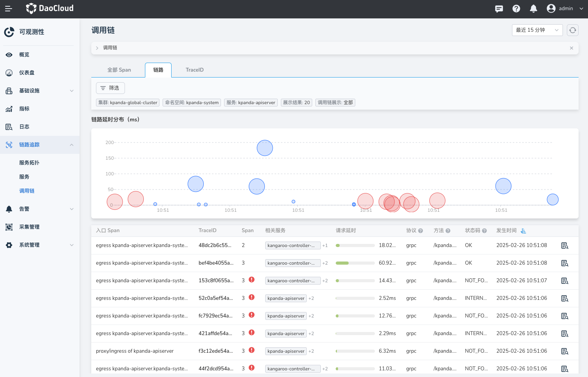Click the hamburger menu icon top-left

pos(8,8)
